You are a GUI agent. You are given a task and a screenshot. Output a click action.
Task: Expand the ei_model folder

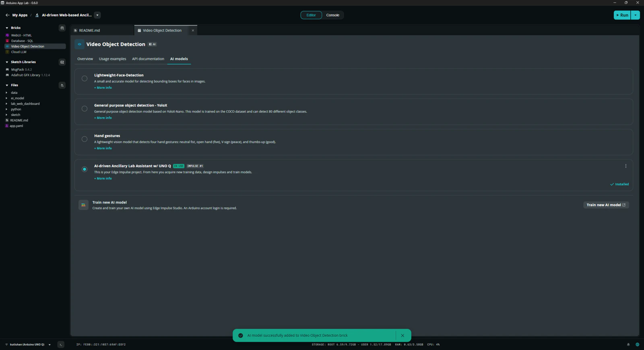(x=7, y=98)
